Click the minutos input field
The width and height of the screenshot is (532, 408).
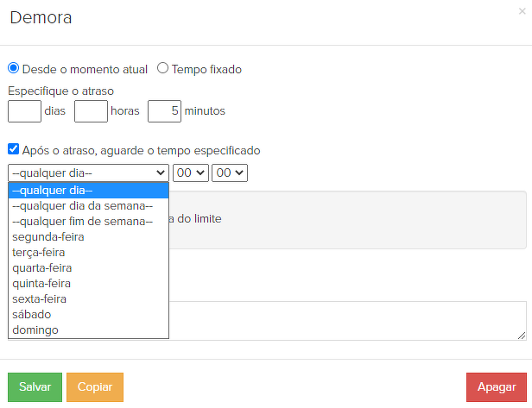pyautogui.click(x=164, y=111)
